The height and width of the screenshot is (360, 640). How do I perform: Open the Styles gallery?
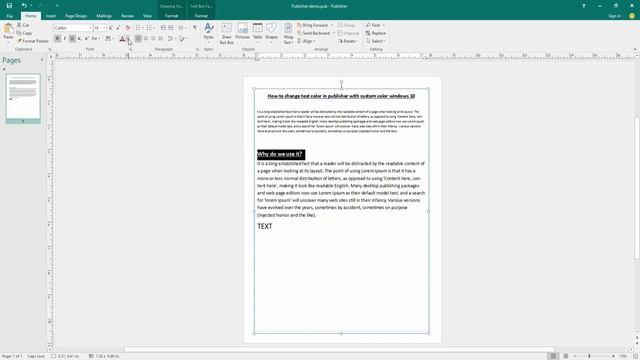pos(209,32)
